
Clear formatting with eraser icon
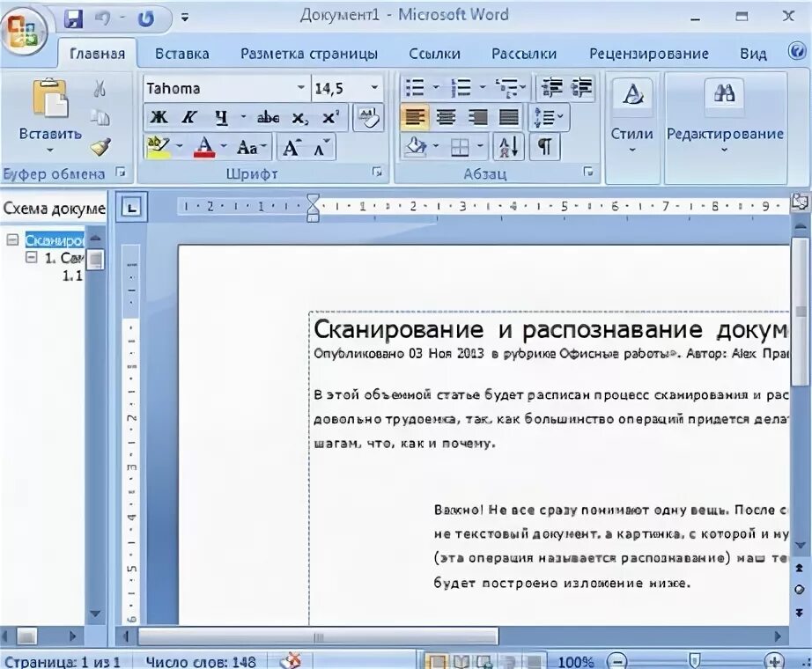[x=368, y=118]
